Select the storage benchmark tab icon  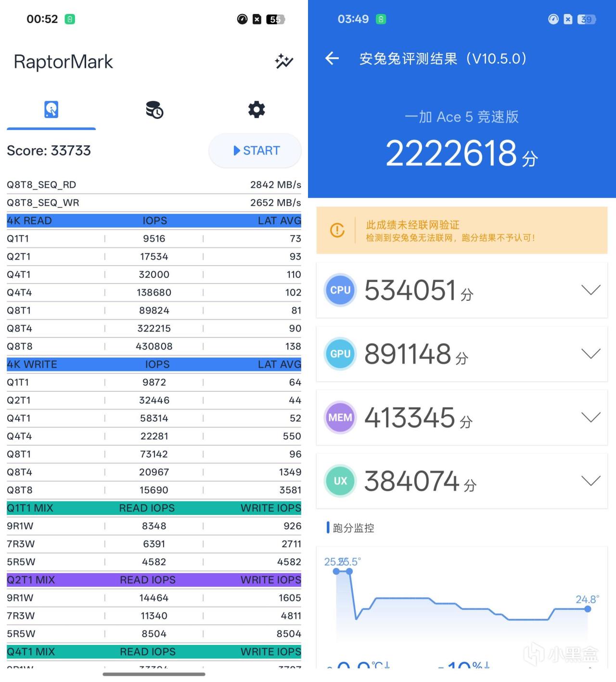pyautogui.click(x=51, y=110)
